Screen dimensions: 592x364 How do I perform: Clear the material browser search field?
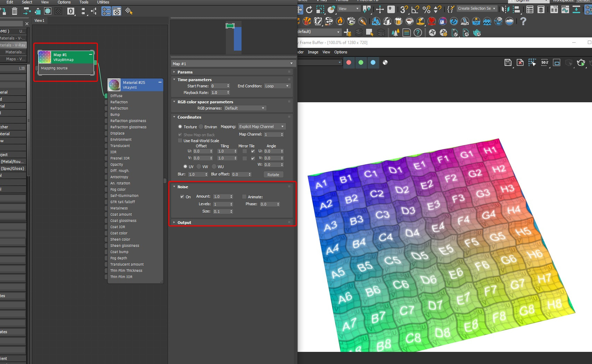coord(27,24)
